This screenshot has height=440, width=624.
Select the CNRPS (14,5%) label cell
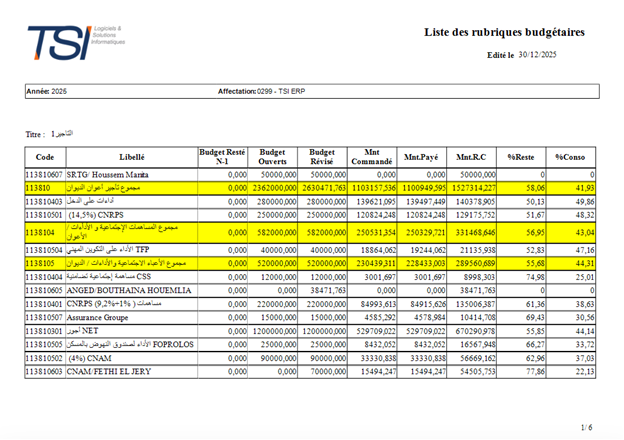[x=132, y=215]
